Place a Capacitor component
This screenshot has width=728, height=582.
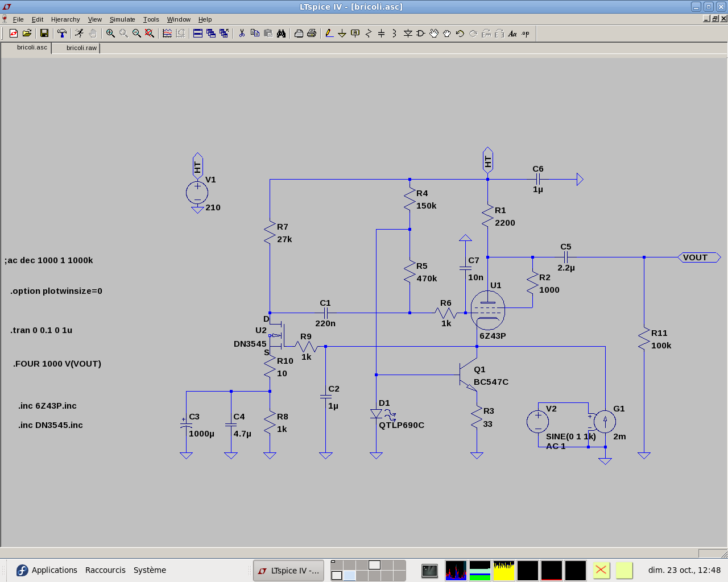[382, 34]
